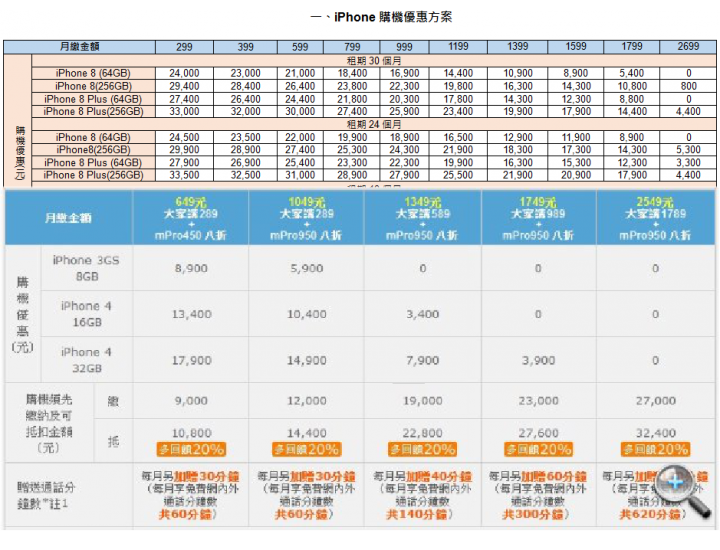Viewport: 720px width, 550px height.
Task: Select the iPhone 3GS 8GB row label
Action: tap(86, 268)
